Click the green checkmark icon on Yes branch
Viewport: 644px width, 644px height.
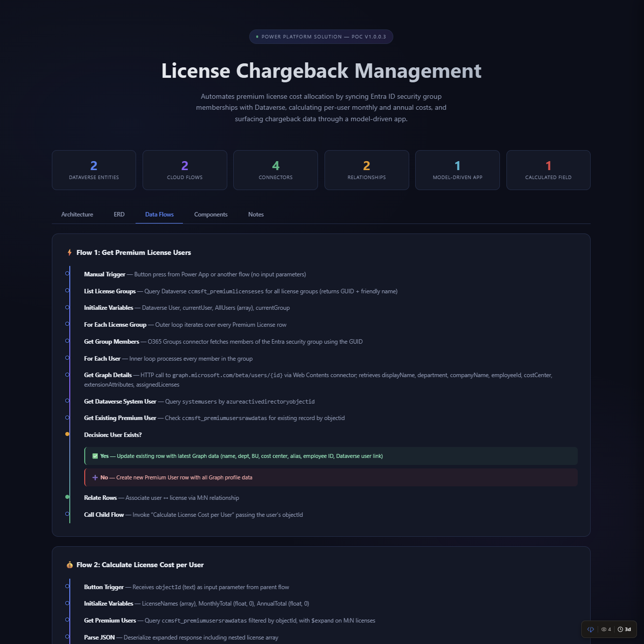(95, 455)
